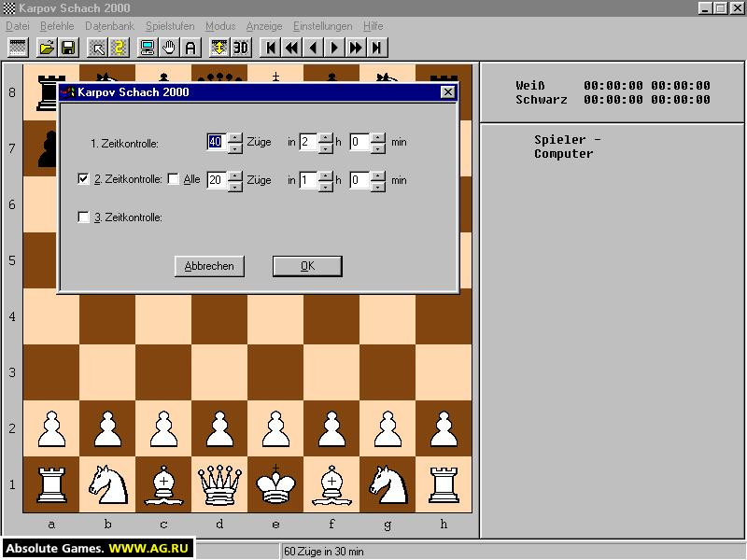This screenshot has height=560, width=747.
Task: Click the moves field showing 40
Action: (218, 143)
